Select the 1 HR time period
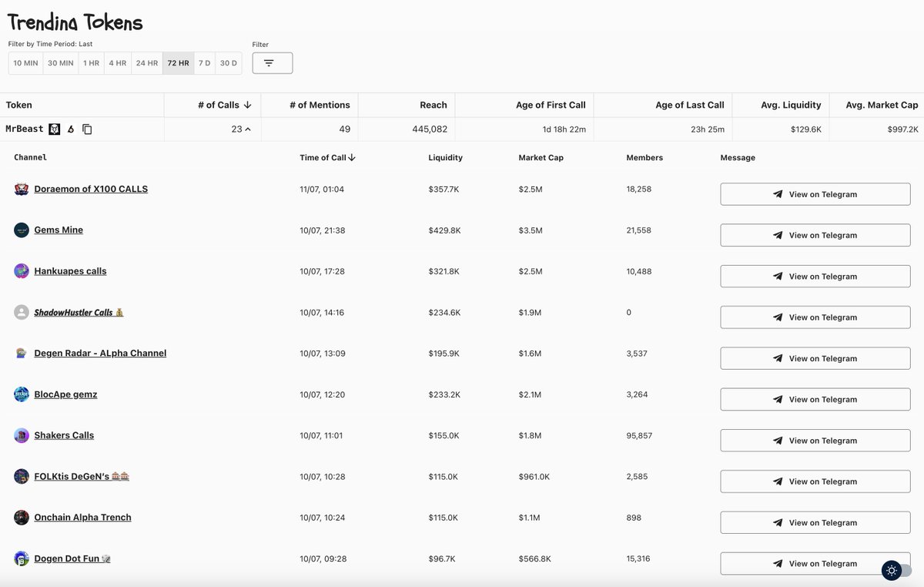 pos(92,63)
